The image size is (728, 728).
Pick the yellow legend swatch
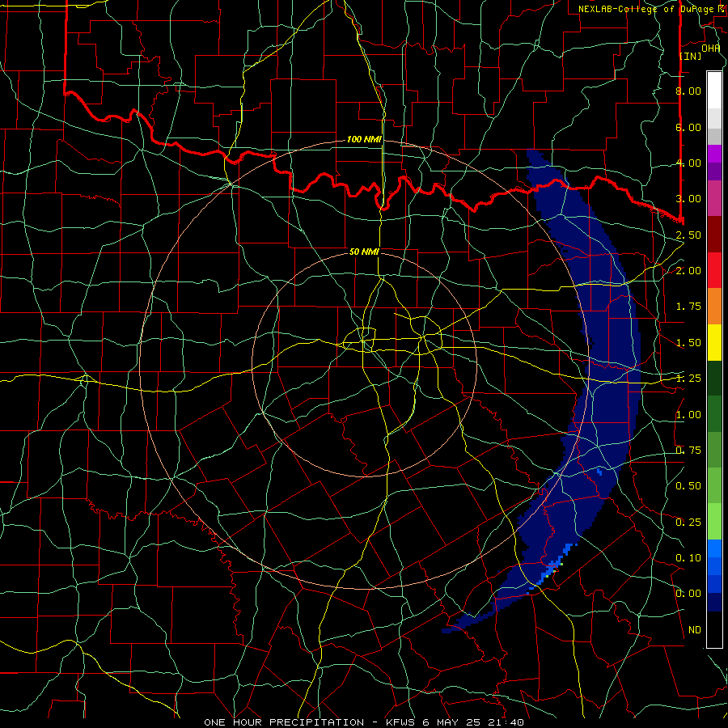[714, 342]
